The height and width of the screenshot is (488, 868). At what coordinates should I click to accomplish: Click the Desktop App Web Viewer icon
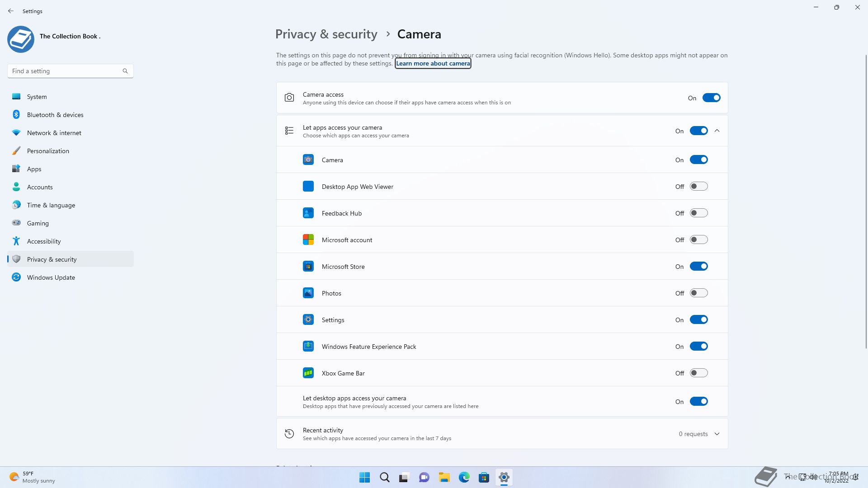(x=308, y=186)
